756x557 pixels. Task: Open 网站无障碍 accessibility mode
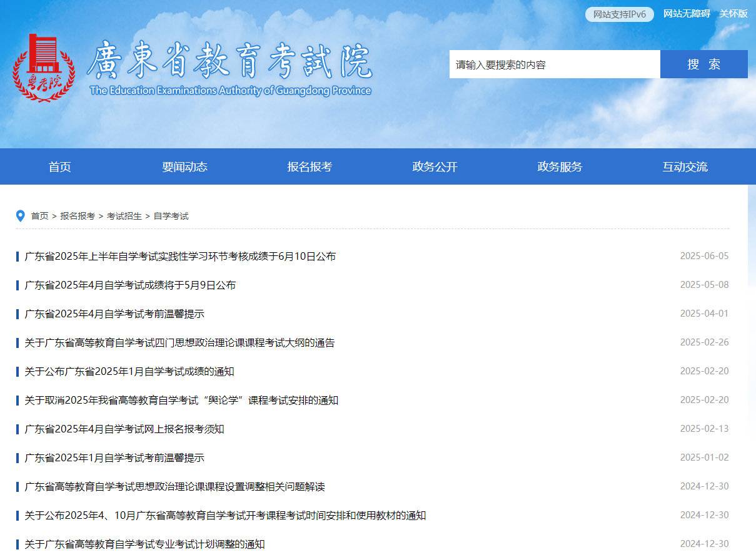[686, 13]
